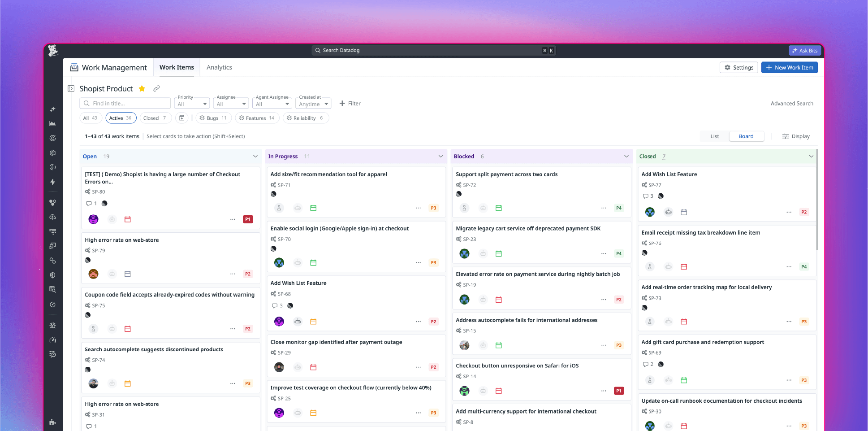The height and width of the screenshot is (431, 868).
Task: Click the Work Management page title
Action: pos(114,68)
